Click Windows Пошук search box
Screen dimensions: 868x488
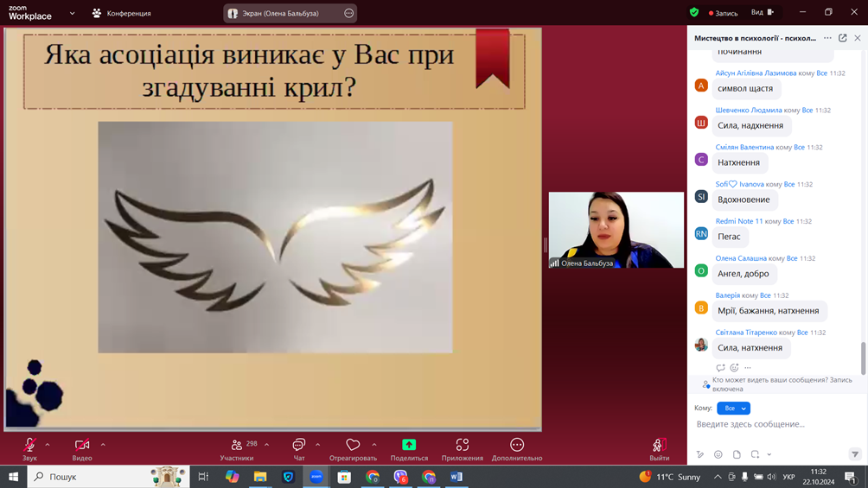[109, 477]
